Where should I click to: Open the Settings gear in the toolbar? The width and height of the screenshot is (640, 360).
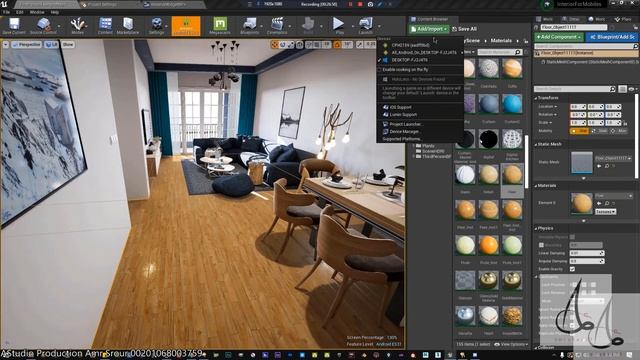[156, 26]
